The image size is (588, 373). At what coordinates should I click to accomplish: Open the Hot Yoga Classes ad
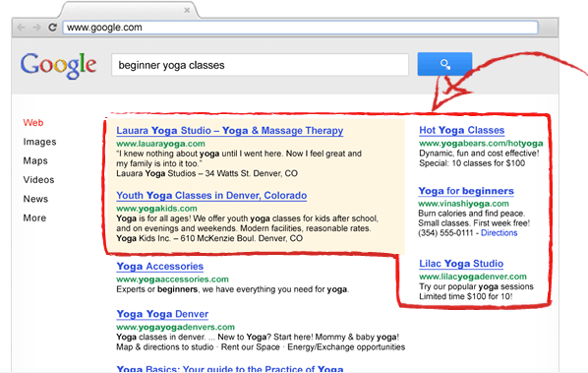pyautogui.click(x=461, y=130)
